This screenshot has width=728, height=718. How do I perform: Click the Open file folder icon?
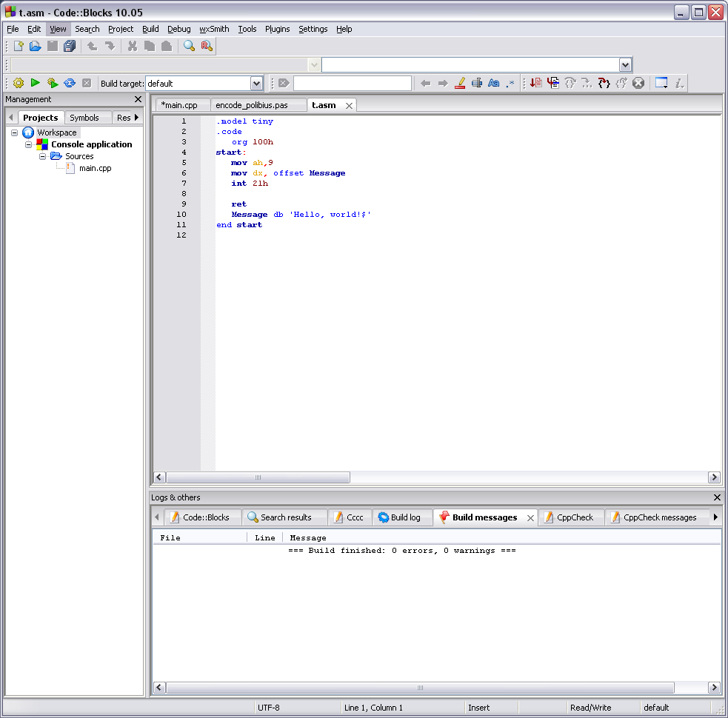click(x=35, y=46)
